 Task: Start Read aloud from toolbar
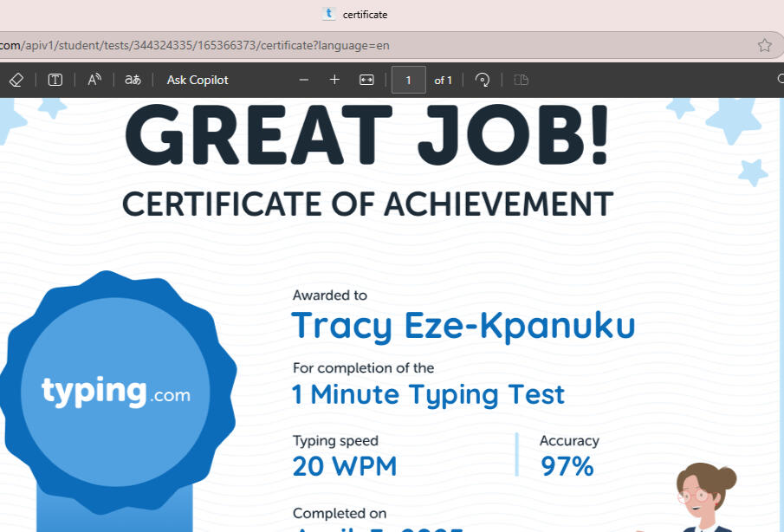click(x=94, y=80)
